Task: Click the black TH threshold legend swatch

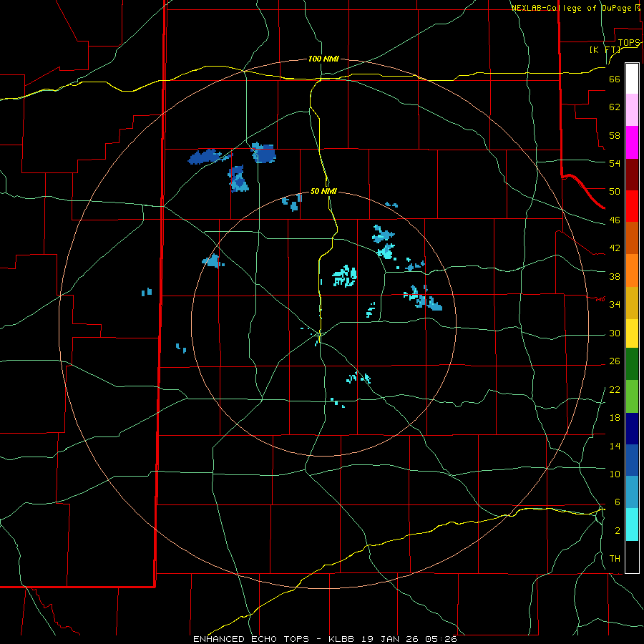Action: (x=632, y=557)
